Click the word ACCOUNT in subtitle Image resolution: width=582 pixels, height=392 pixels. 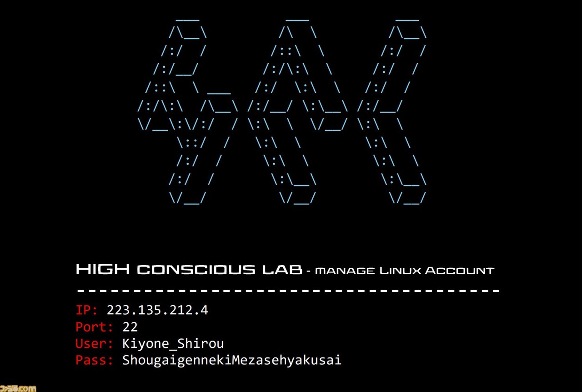[460, 271]
